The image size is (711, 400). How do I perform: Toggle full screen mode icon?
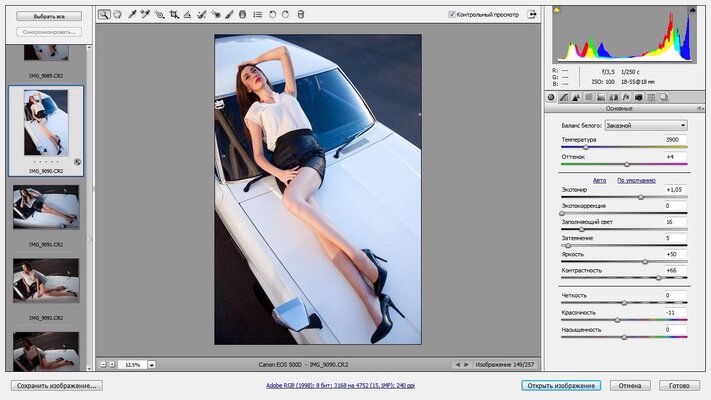(x=532, y=15)
